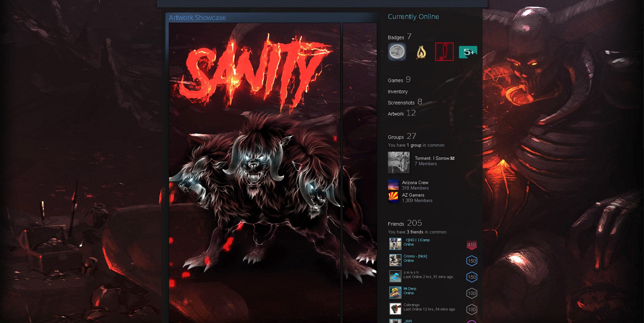This screenshot has height=323, width=644.
Task: Visit the AZ Gamers group page
Action: coord(413,195)
